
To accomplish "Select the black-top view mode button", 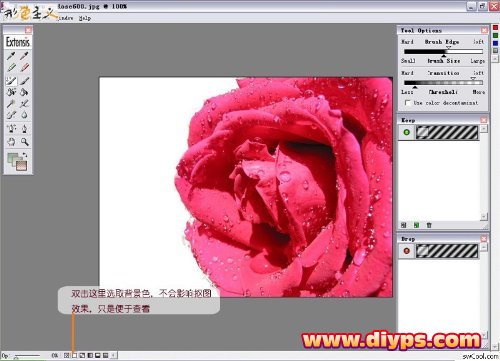I will 98,356.
